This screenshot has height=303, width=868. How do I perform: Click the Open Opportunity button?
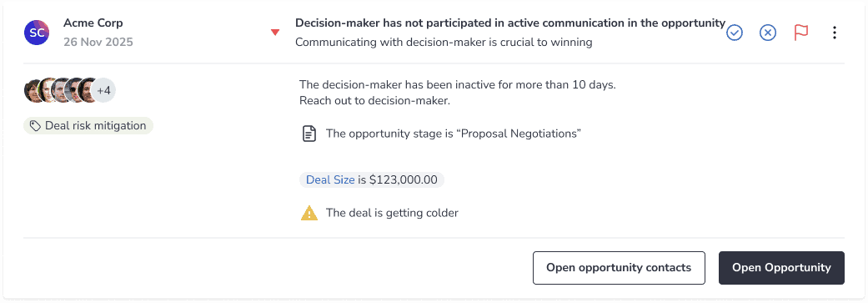pos(781,268)
